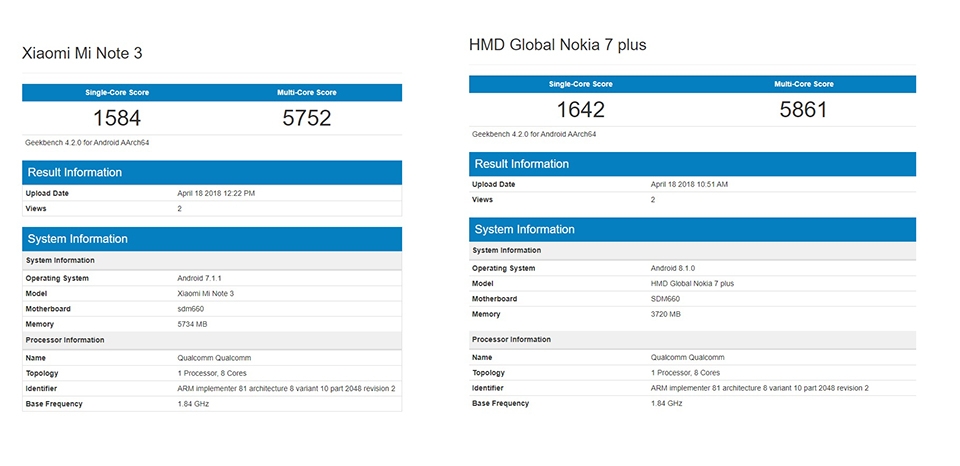Select the 3720 MB memory value
The height and width of the screenshot is (466, 960).
(666, 314)
